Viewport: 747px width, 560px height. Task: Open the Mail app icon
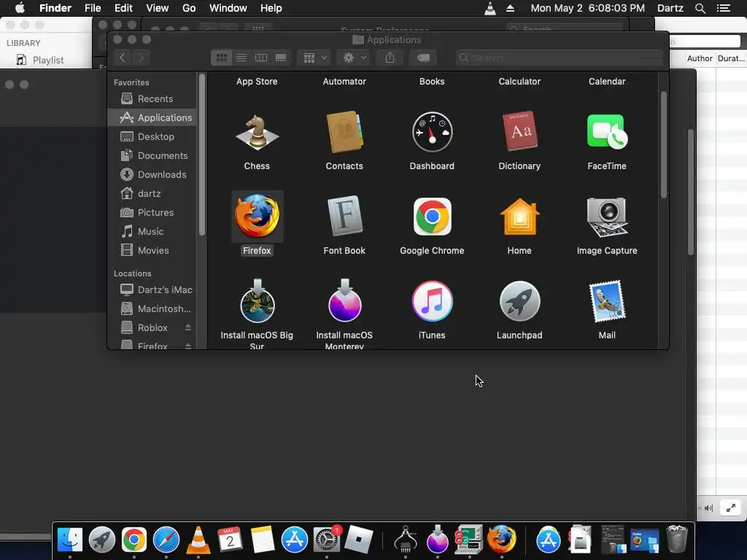click(x=607, y=301)
